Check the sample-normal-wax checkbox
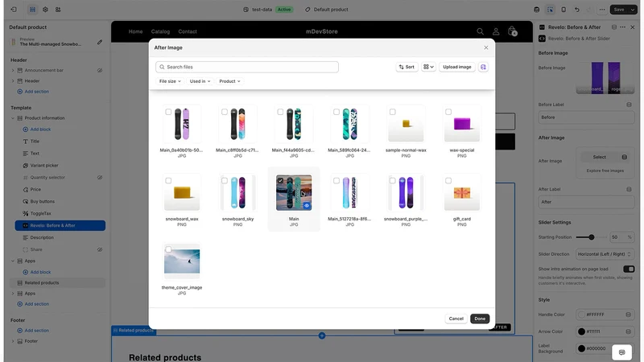Screen dimensions: 644x362 click(393, 112)
